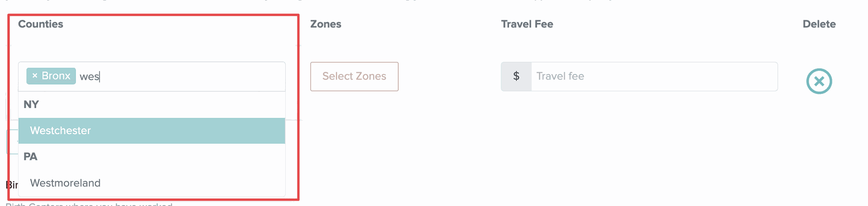Click the typed "wes" county search text

89,77
